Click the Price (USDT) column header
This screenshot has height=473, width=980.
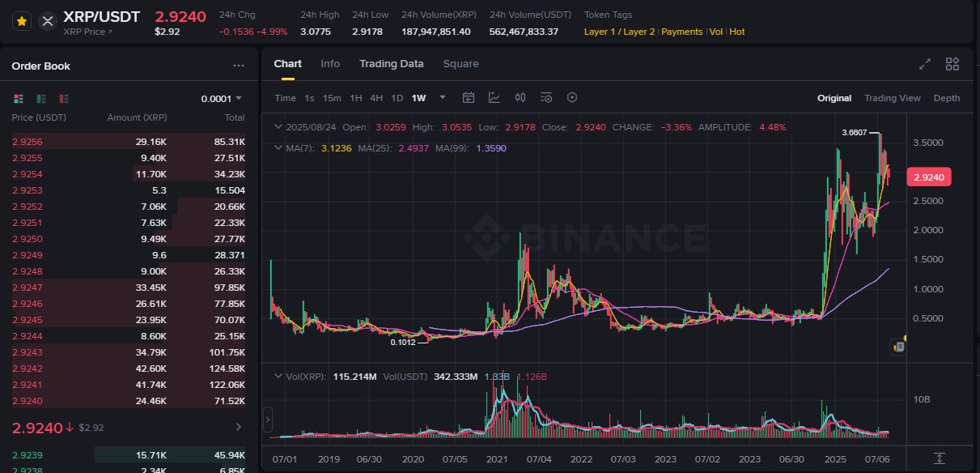[39, 117]
